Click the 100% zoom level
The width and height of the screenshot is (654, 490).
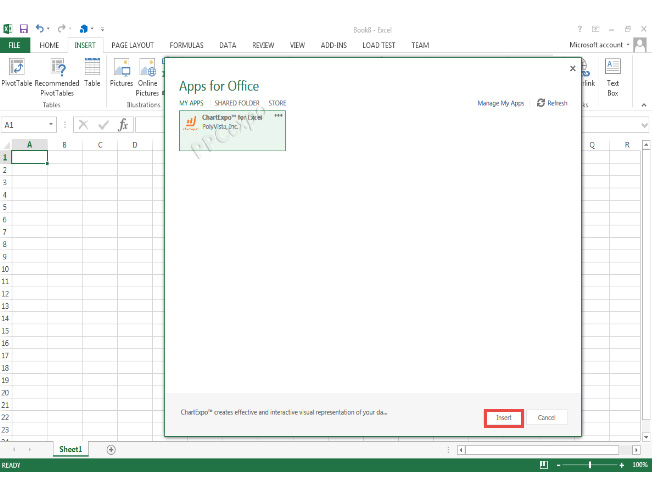640,465
